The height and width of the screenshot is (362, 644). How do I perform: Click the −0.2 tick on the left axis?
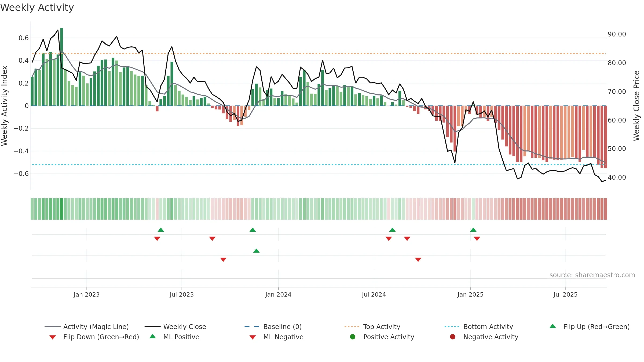tap(21, 128)
